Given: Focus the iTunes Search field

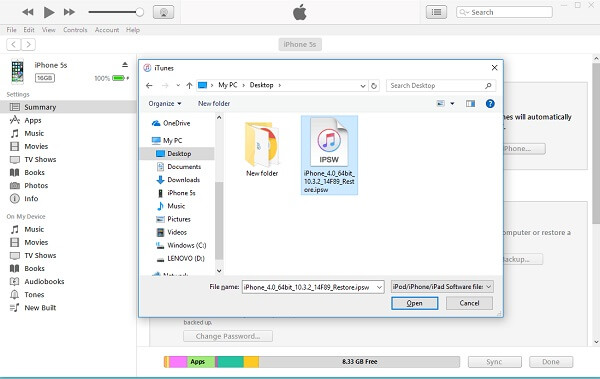Looking at the screenshot, I should [504, 12].
